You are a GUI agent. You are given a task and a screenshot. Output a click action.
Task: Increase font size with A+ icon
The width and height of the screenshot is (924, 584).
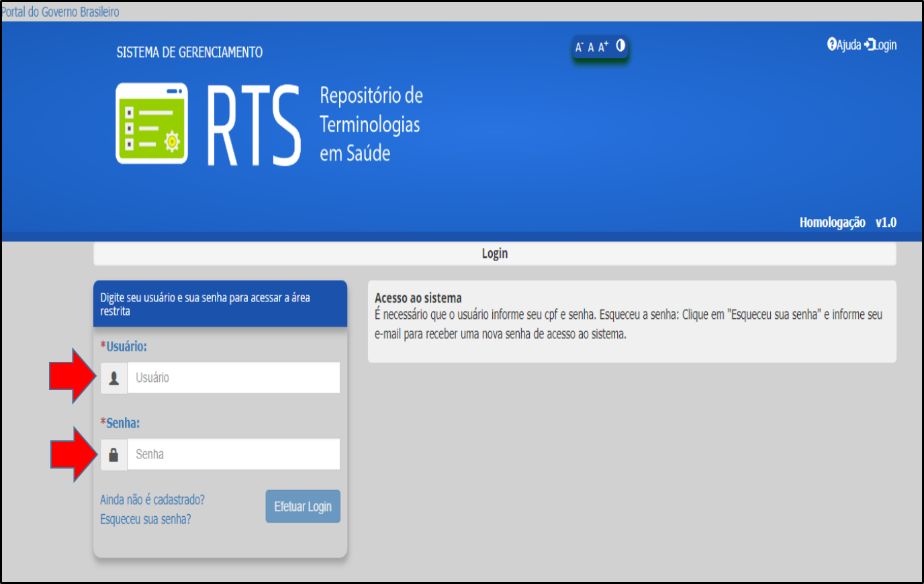(603, 46)
